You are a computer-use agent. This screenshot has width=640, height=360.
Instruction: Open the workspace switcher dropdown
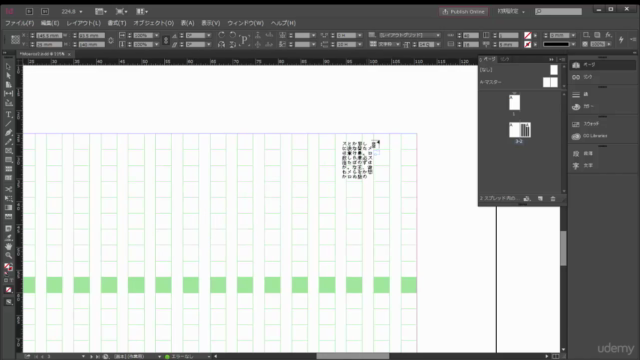pyautogui.click(x=511, y=11)
